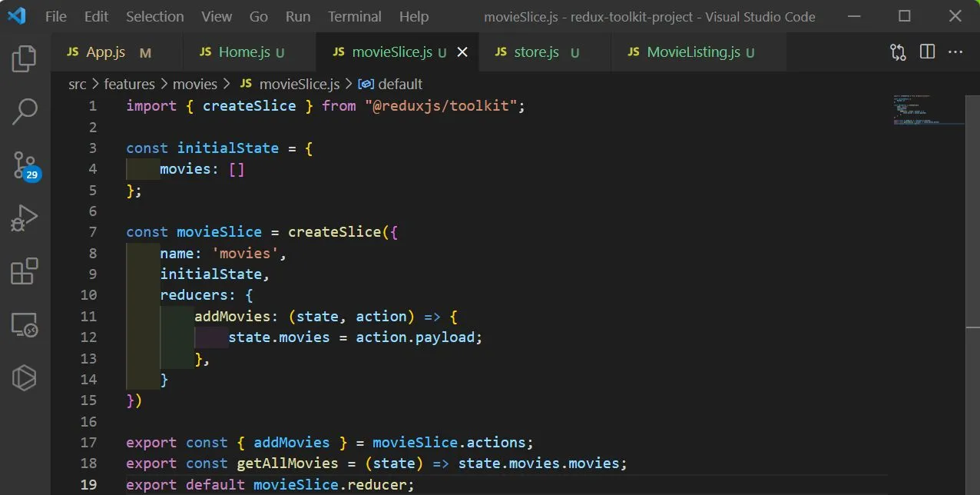Viewport: 980px width, 495px height.
Task: Open the View menu
Action: [x=217, y=16]
